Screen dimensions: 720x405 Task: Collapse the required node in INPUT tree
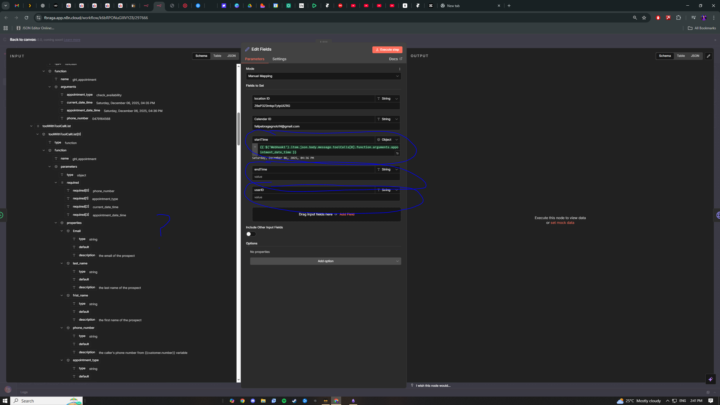click(x=56, y=183)
